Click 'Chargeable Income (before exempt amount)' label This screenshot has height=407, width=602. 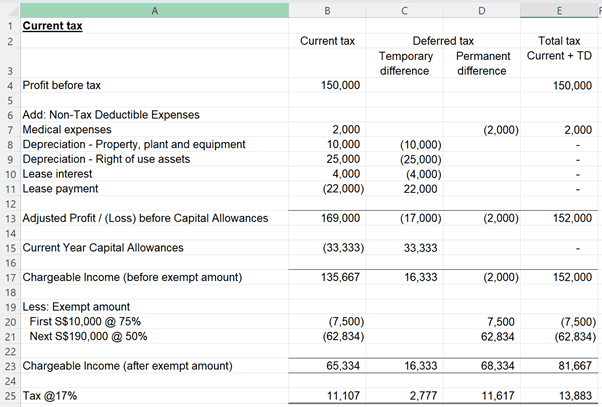132,278
